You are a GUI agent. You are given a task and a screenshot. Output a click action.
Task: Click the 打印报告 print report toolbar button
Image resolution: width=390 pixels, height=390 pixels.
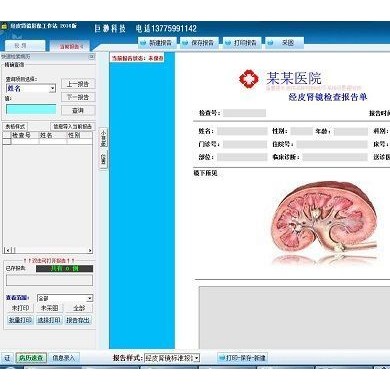(242, 43)
